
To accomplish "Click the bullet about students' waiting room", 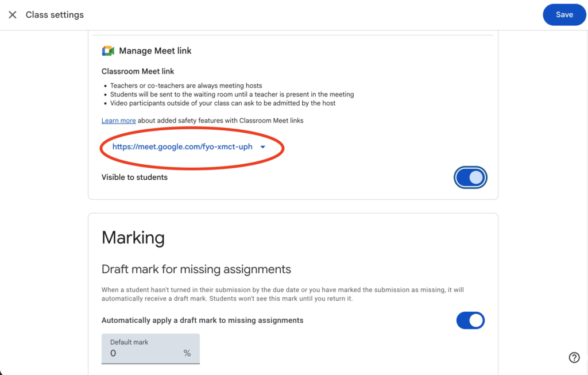I will coord(232,94).
